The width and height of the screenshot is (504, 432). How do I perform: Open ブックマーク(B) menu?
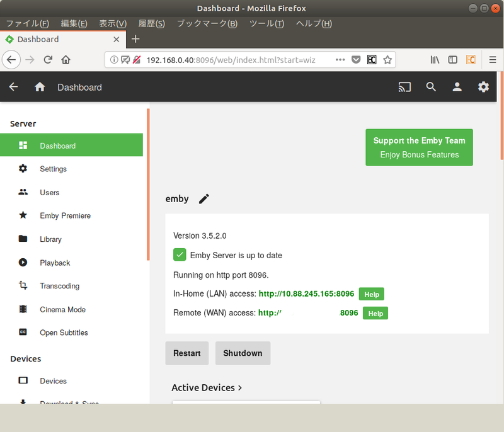207,23
